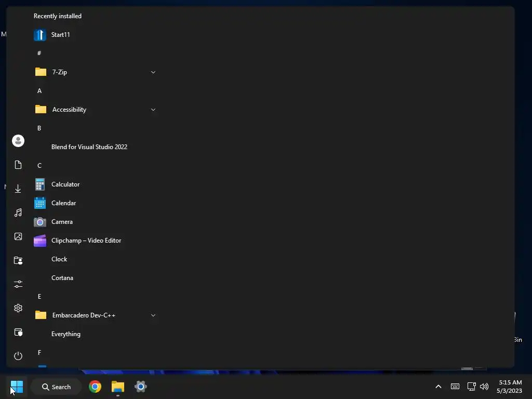Image resolution: width=532 pixels, height=399 pixels.
Task: Launch the Everything app
Action: [x=66, y=334]
